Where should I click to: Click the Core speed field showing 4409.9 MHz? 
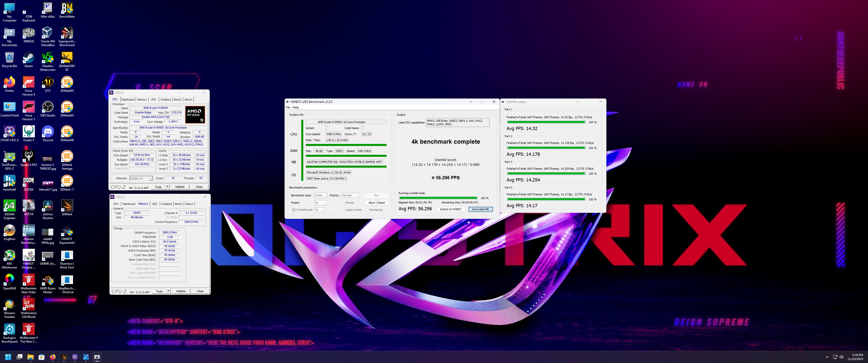click(x=333, y=134)
